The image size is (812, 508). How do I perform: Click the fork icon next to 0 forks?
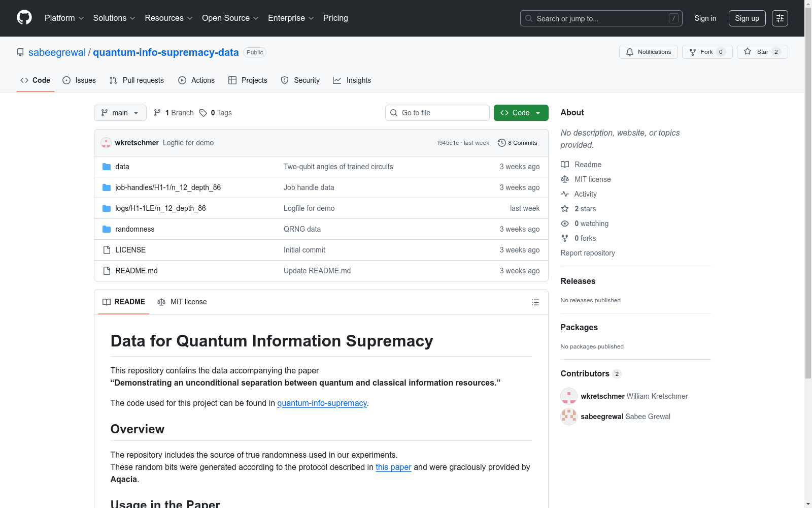(x=565, y=238)
